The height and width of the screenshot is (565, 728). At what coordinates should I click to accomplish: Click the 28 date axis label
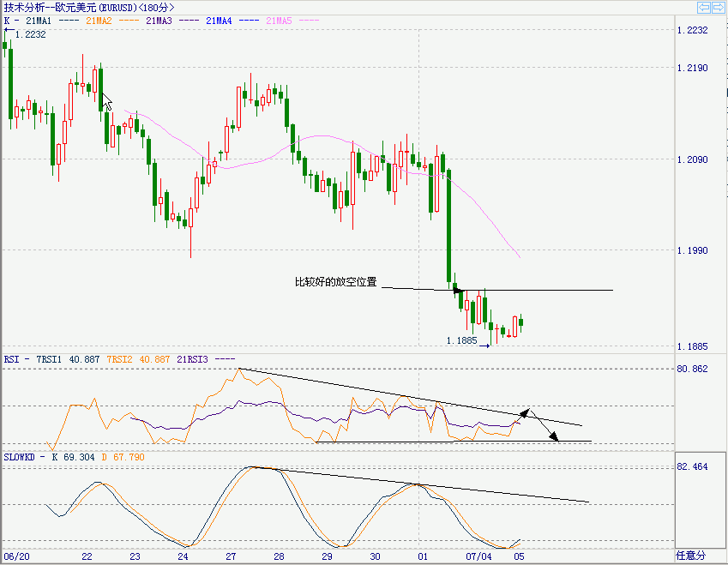(279, 556)
